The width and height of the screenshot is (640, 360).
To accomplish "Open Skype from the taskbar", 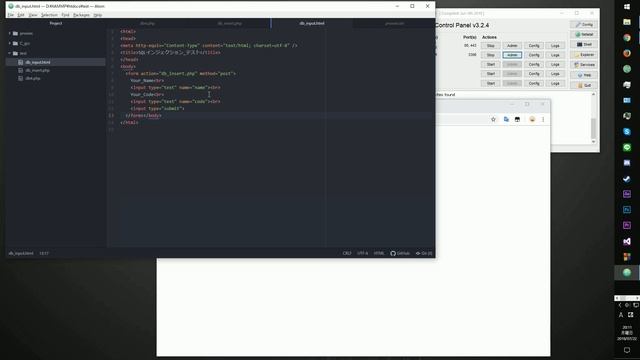I will 627,131.
